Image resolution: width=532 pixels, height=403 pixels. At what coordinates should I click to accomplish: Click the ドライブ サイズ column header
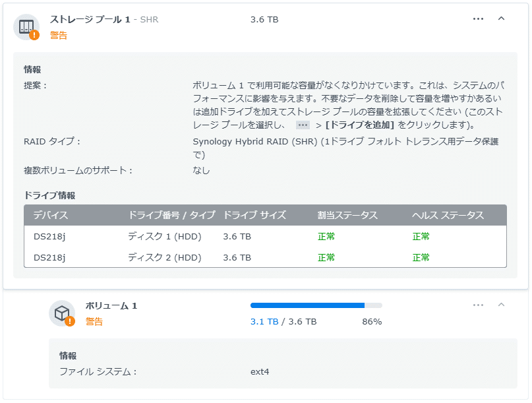pos(254,216)
